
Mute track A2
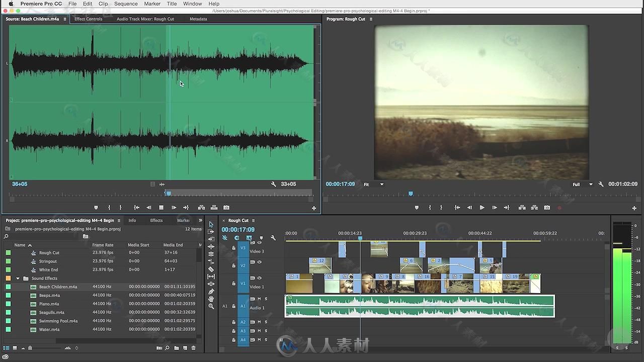(259, 322)
